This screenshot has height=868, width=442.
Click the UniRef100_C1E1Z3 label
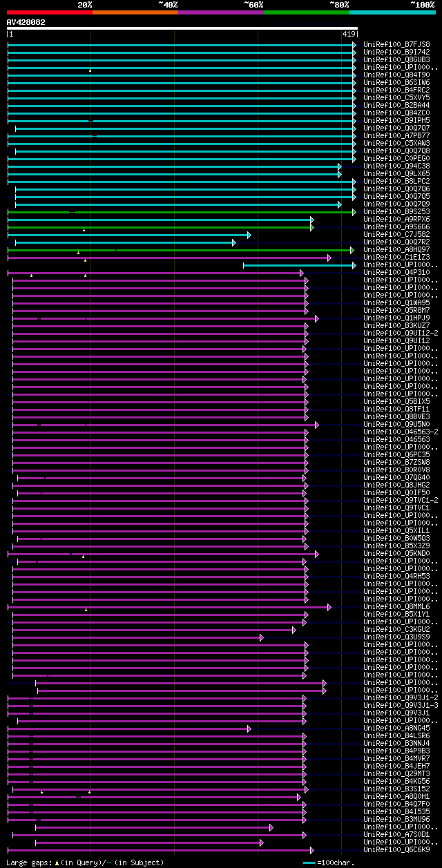396,257
